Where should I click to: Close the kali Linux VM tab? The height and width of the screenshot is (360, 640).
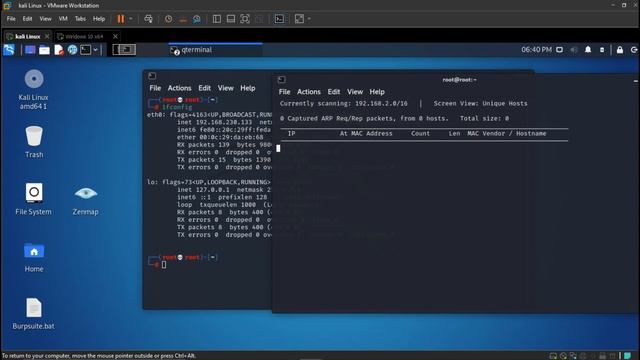point(47,36)
